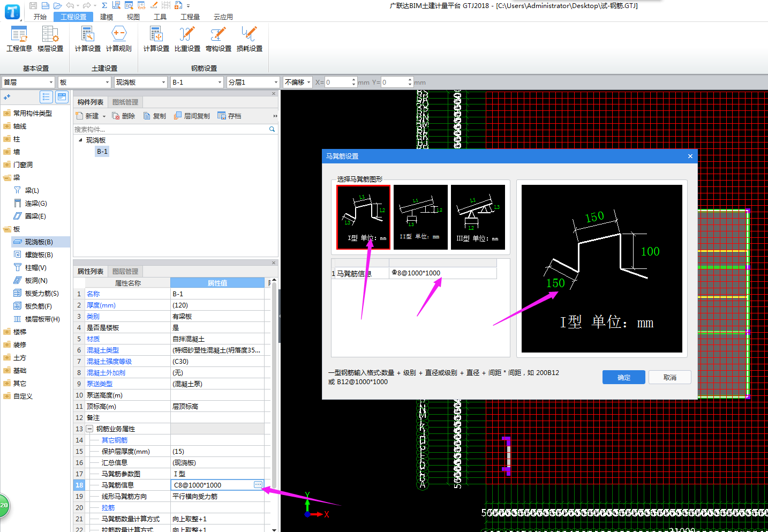Expand the 柱 category in navigation tree
Viewport: 768px width, 532px height.
(7, 139)
